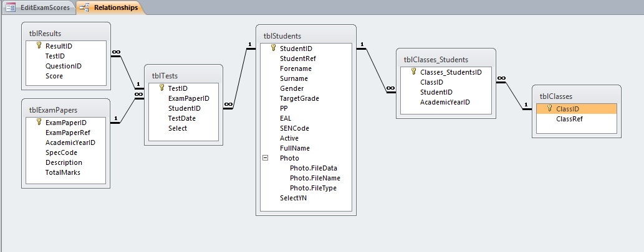644x252 pixels.
Task: Select the tblResults table title
Action: pyautogui.click(x=45, y=34)
